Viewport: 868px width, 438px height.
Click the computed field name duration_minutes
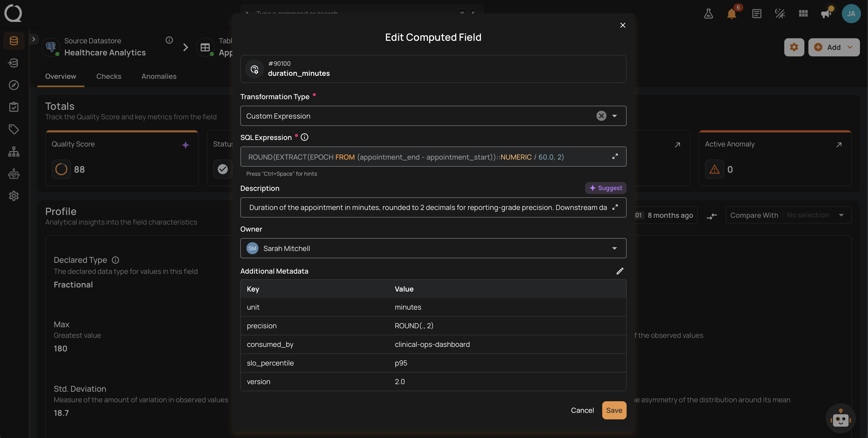(x=298, y=73)
